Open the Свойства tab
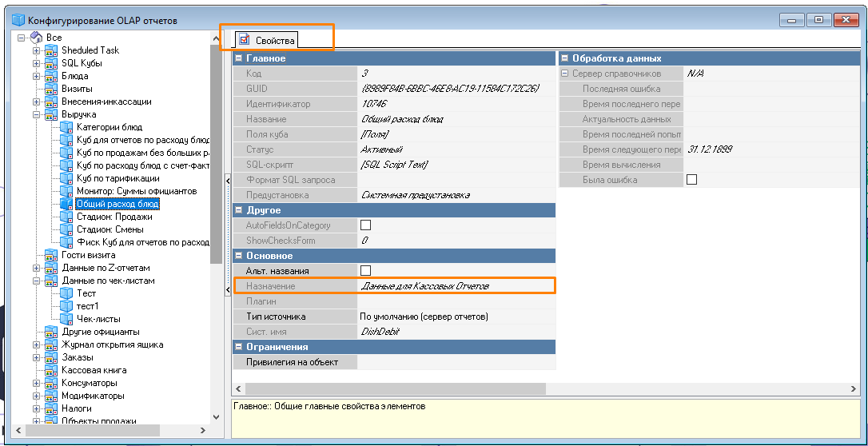 [x=268, y=40]
